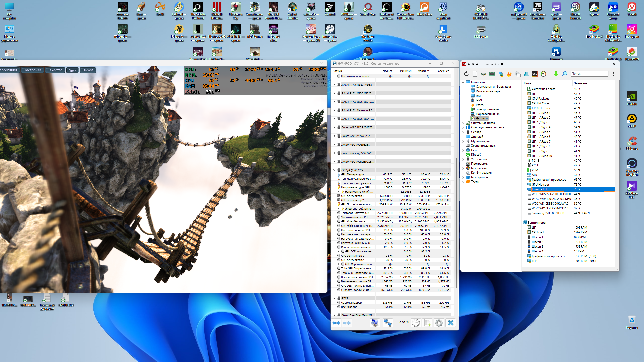The image size is (644, 362).
Task: Select Датчики in AIDA64 tree
Action: click(481, 118)
